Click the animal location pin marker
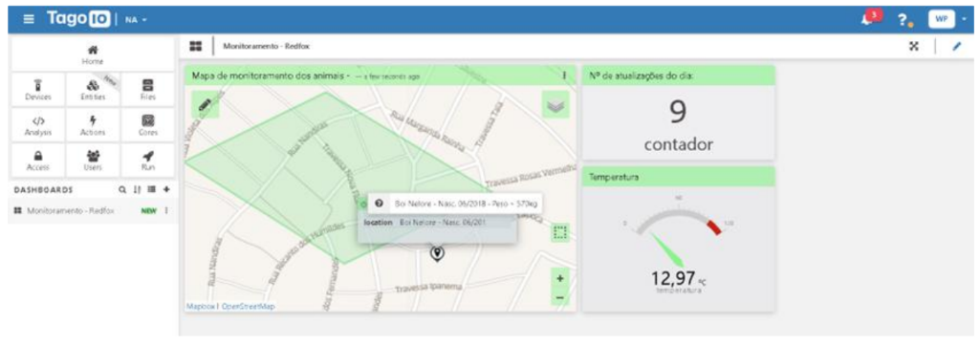This screenshot has height=345, width=980. [438, 253]
